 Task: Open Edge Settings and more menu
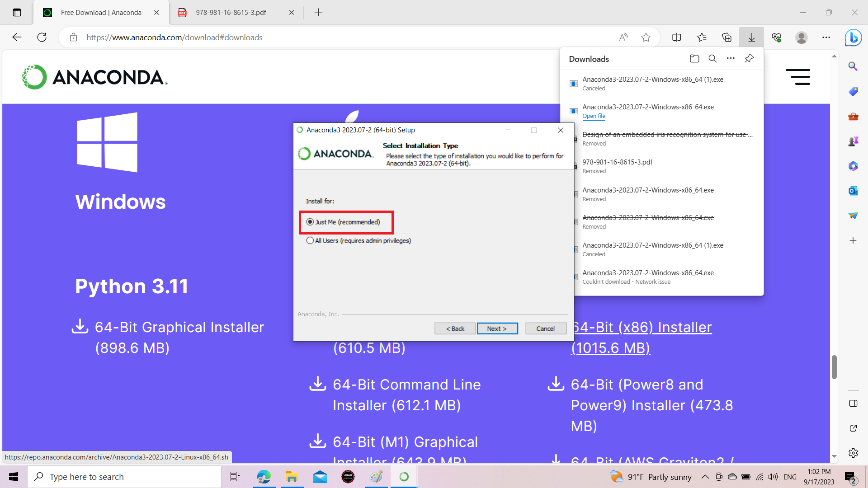pos(826,38)
